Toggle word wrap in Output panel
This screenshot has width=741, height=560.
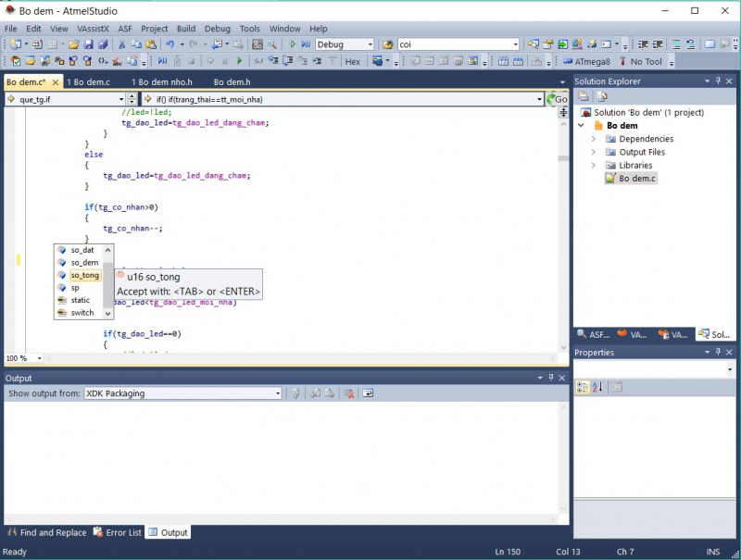click(368, 393)
